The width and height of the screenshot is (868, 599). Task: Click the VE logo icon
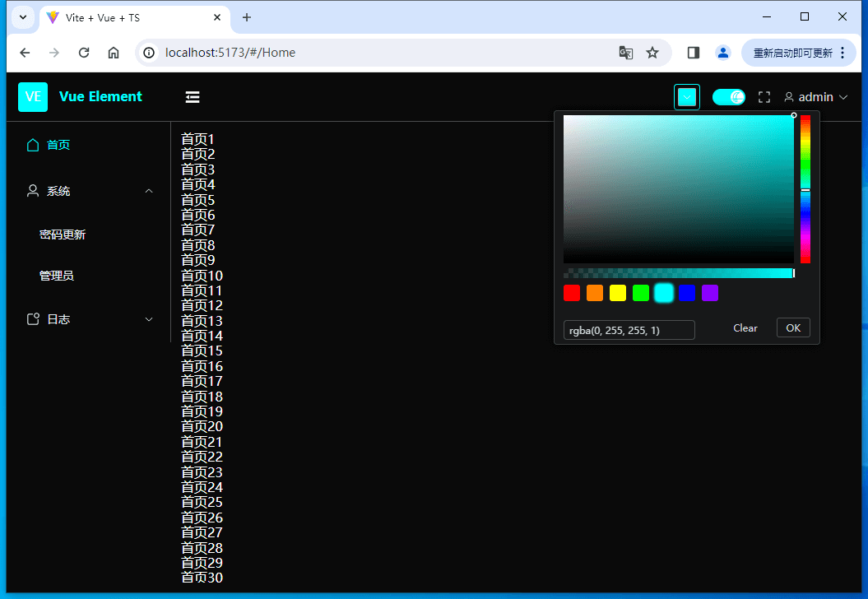click(33, 97)
